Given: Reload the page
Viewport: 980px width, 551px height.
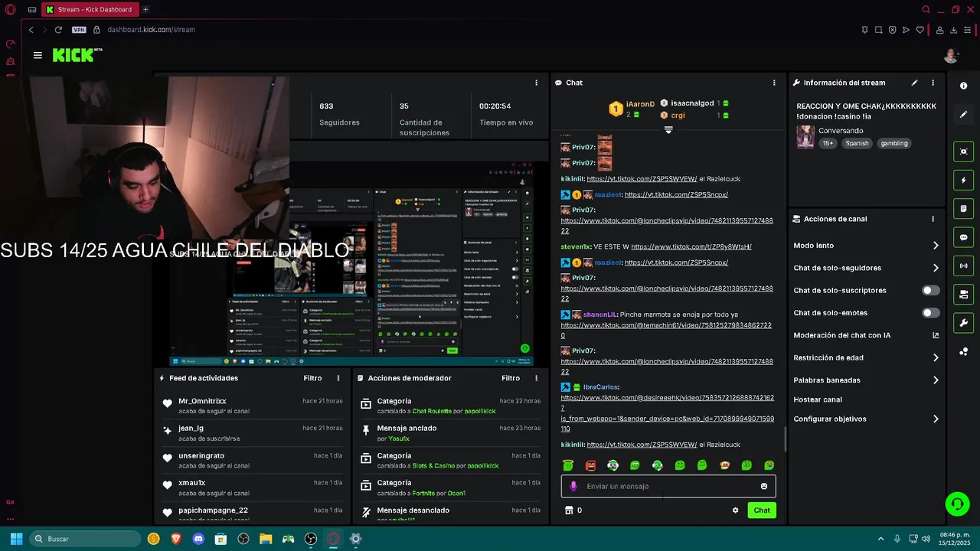Looking at the screenshot, I should point(58,30).
